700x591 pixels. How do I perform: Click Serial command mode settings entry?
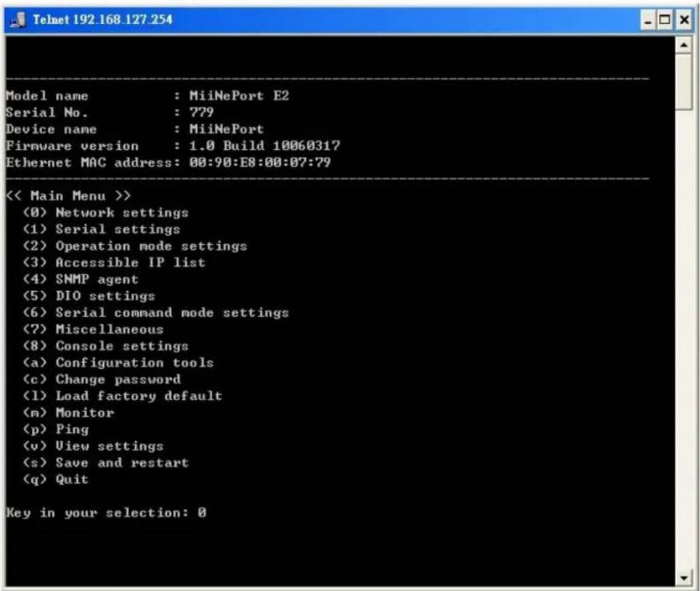point(156,312)
